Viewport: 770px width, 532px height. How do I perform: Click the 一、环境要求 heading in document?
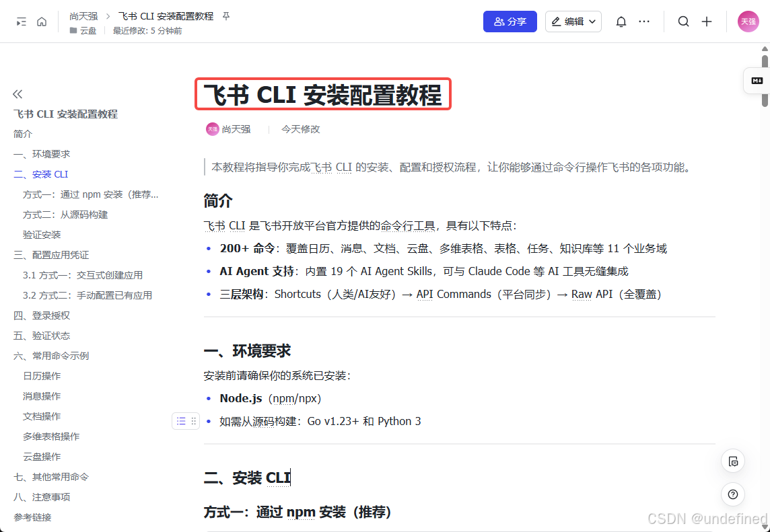click(247, 350)
